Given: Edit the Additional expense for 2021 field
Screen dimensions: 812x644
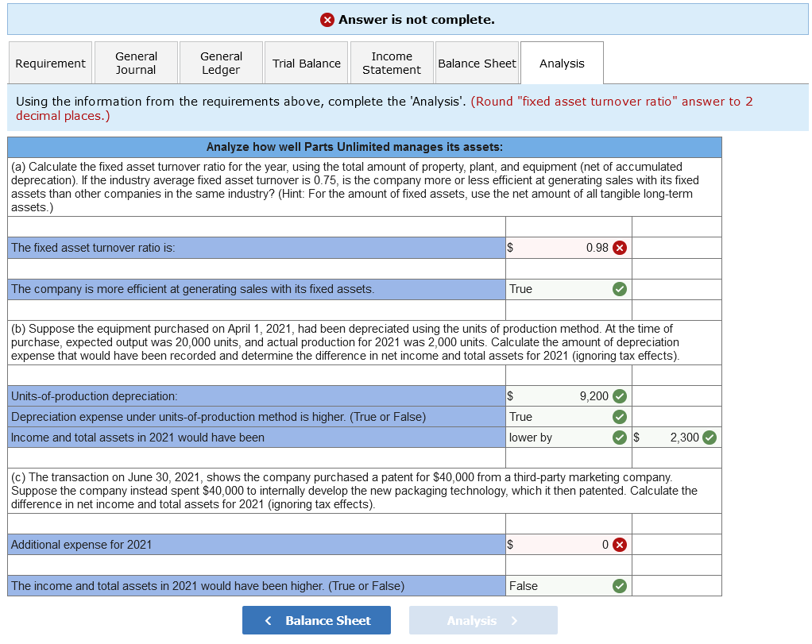Looking at the screenshot, I should click(x=569, y=545).
